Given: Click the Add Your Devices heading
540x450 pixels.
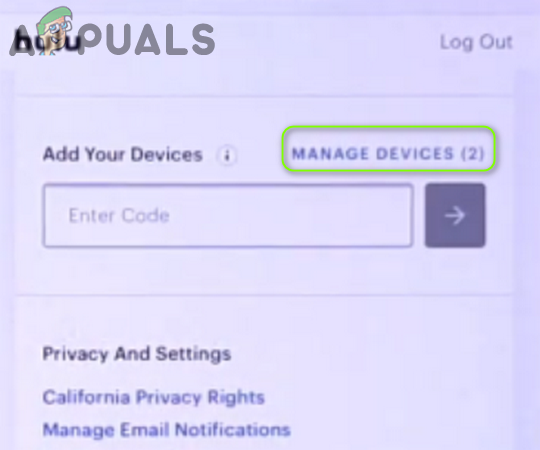Looking at the screenshot, I should pyautogui.click(x=123, y=154).
